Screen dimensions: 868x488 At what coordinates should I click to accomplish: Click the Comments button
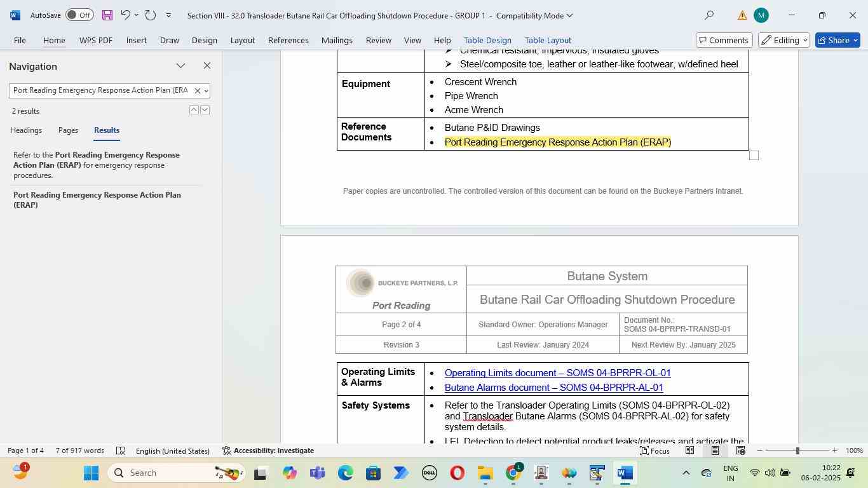pyautogui.click(x=724, y=40)
